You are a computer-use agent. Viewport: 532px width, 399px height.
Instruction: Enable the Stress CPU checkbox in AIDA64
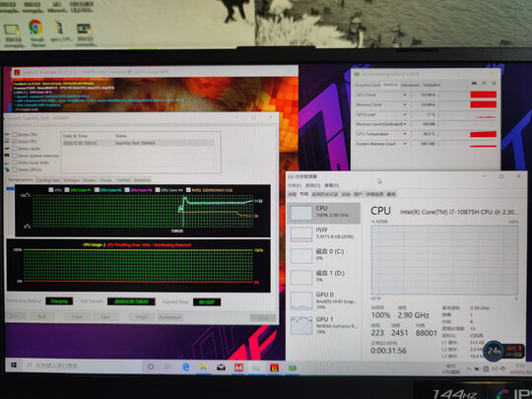tap(15, 134)
